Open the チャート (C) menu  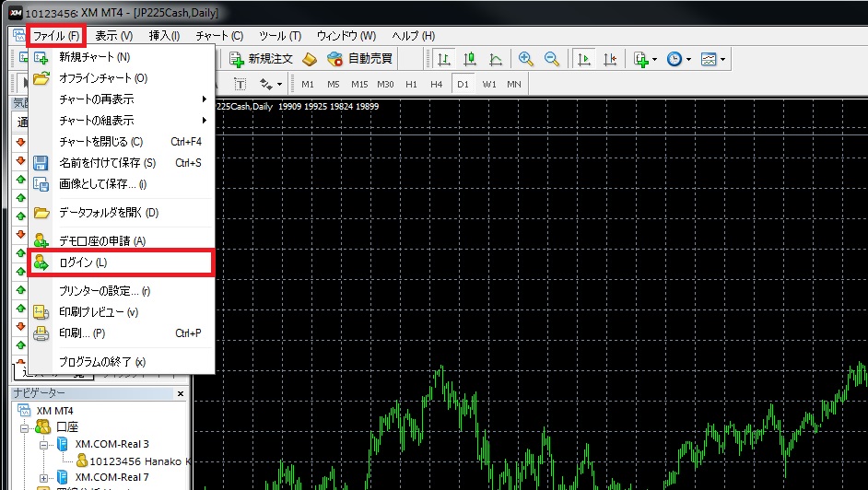(x=220, y=36)
